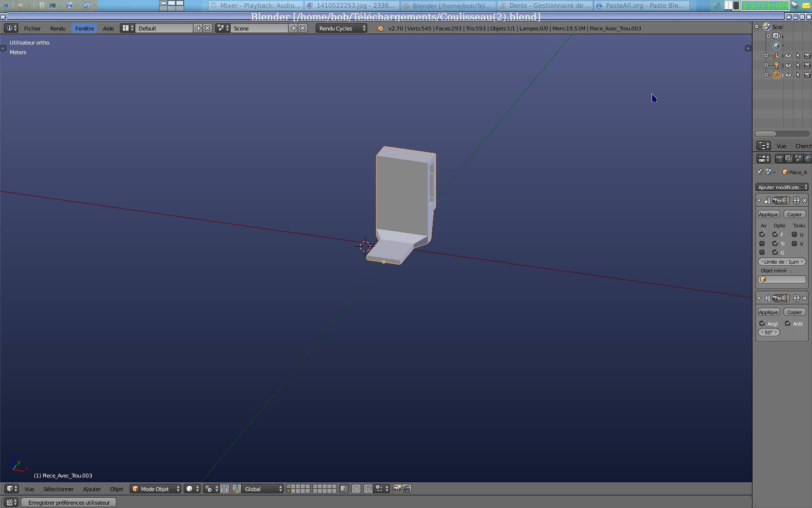Open the Ajouter modificateur dropdown

pos(782,187)
